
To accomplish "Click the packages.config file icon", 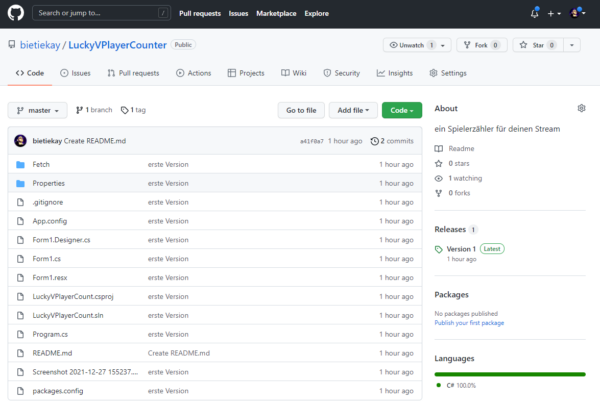I will [x=20, y=391].
